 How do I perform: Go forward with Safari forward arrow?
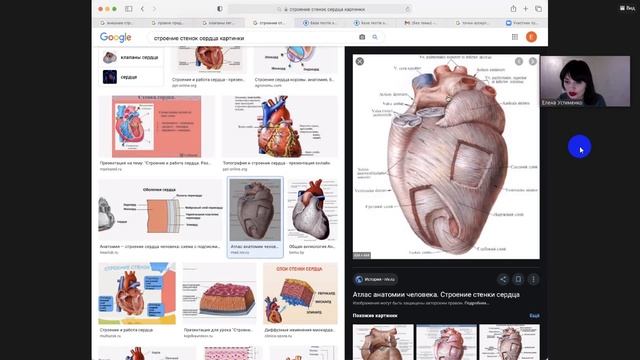[154, 9]
